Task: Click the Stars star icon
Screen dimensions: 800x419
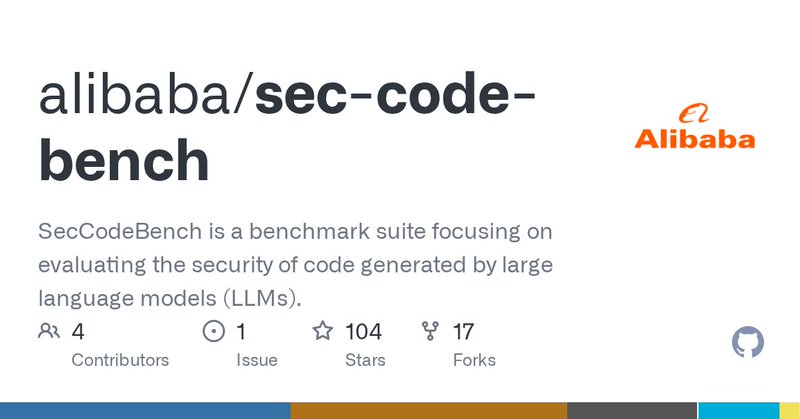Action: (x=323, y=331)
